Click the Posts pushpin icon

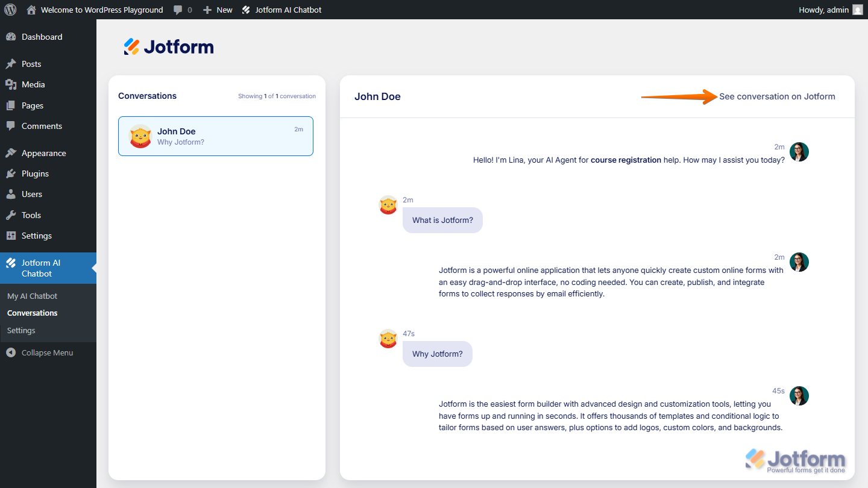[x=11, y=64]
